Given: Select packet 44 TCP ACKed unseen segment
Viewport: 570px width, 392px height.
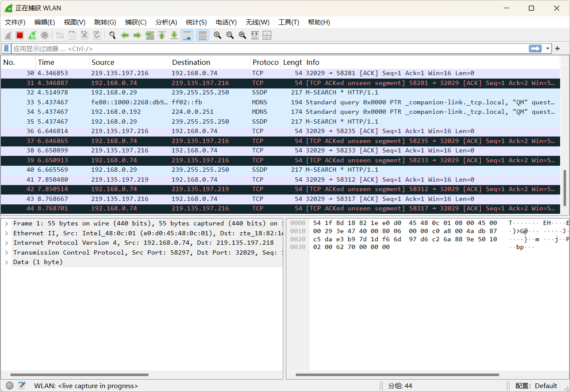Looking at the screenshot, I should tap(280, 208).
